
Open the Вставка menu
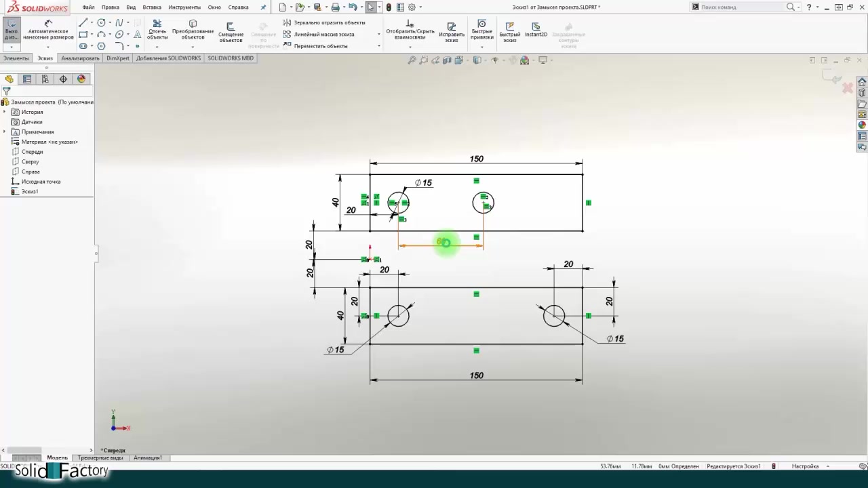(152, 7)
